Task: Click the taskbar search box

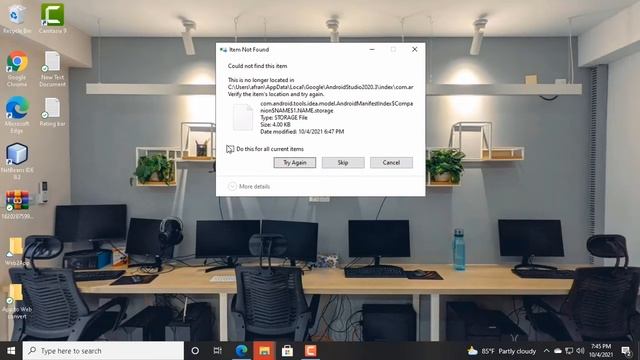Action: tap(103, 351)
